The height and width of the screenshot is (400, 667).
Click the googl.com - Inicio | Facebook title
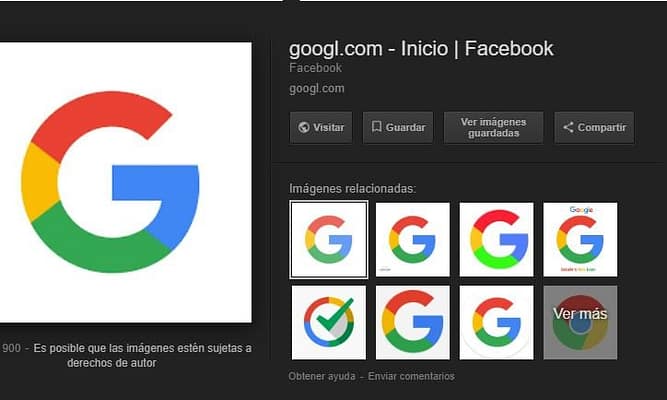coord(421,48)
